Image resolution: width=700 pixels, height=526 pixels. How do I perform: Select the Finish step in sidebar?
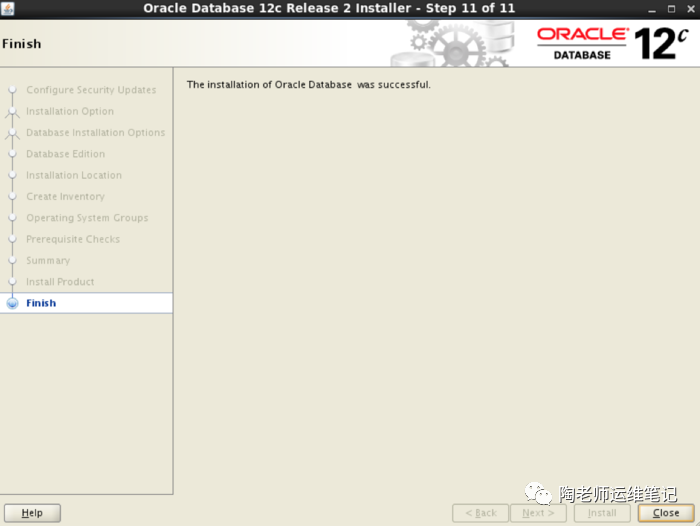pos(86,303)
